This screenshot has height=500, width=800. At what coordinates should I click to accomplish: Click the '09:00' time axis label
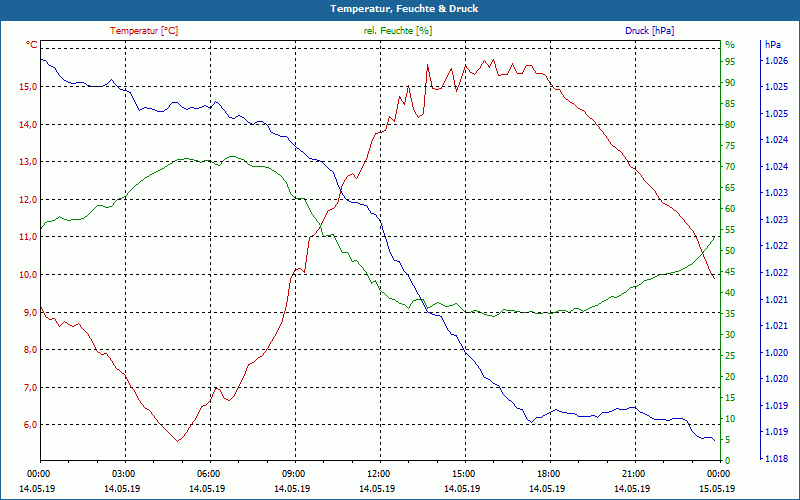(293, 474)
